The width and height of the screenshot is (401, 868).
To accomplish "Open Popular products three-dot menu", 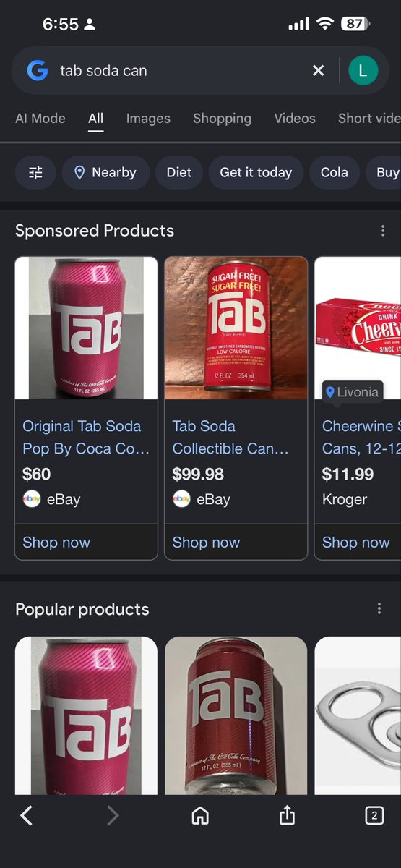I will point(379,609).
